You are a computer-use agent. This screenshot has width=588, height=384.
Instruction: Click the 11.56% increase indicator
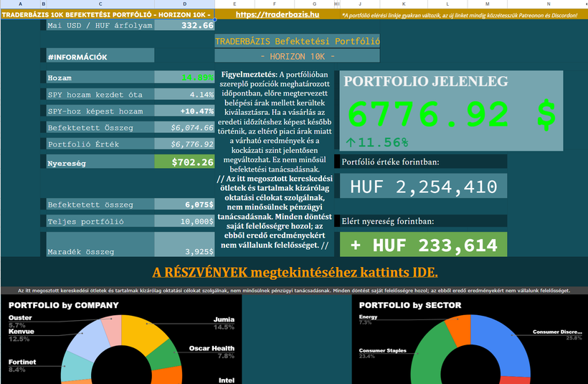(x=377, y=142)
